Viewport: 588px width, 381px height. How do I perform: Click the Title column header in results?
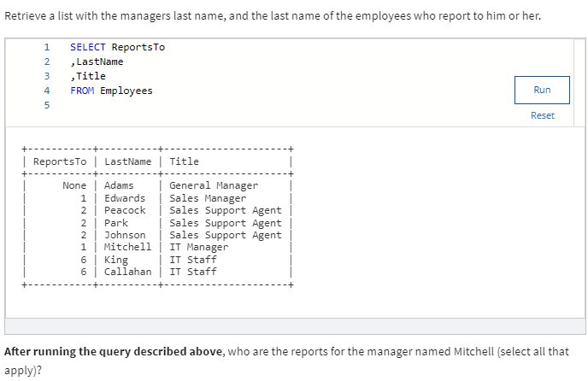click(x=184, y=161)
